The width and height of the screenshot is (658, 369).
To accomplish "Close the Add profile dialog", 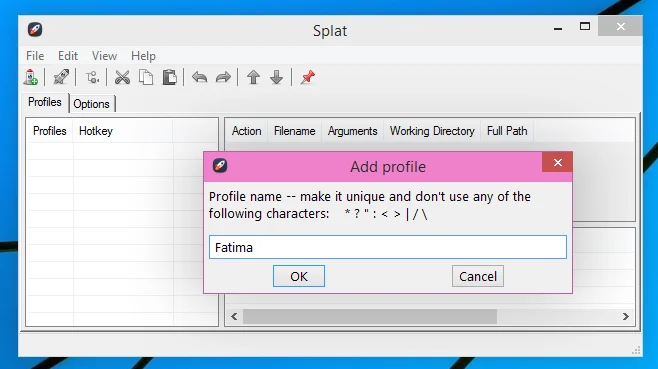I will click(557, 162).
